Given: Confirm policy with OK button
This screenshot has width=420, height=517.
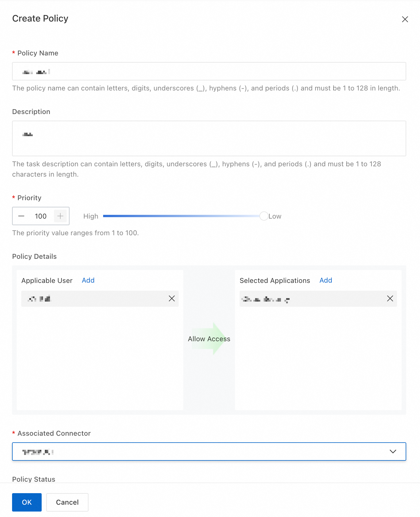Looking at the screenshot, I should tap(27, 502).
